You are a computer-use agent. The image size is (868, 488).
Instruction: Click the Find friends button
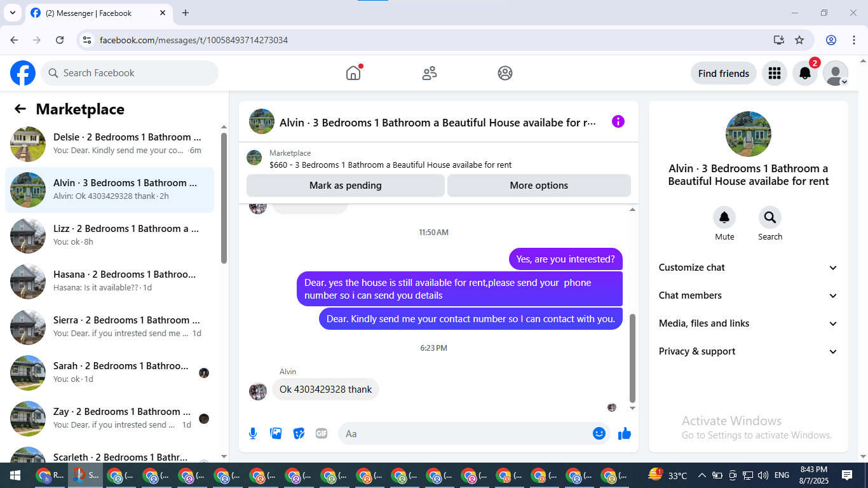point(724,73)
